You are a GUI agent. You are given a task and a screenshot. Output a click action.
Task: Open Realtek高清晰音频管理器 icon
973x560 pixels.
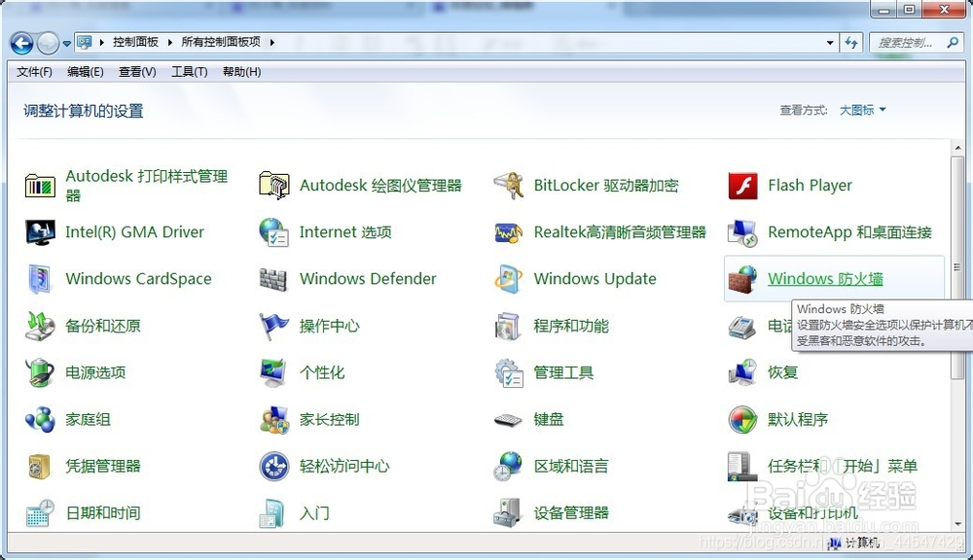509,232
